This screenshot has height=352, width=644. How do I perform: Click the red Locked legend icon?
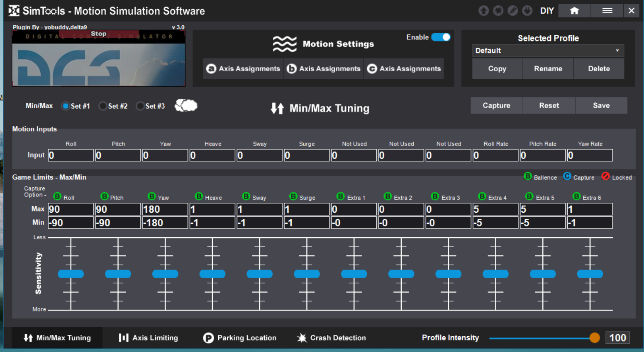606,176
